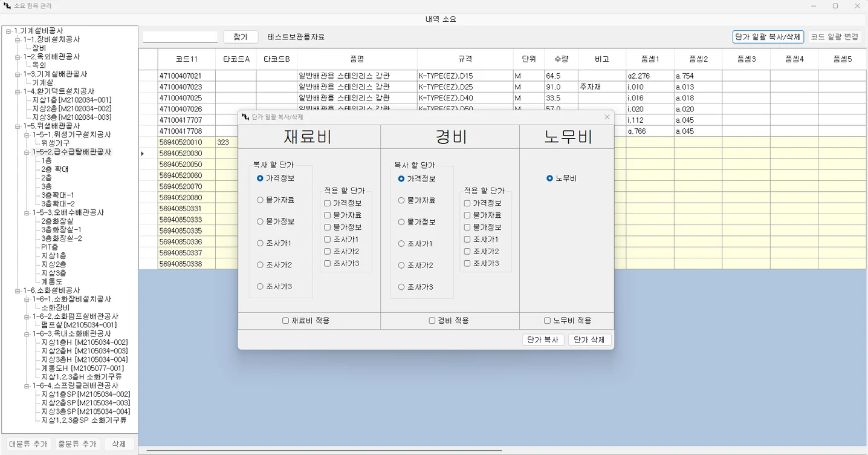Select the 2층 확대 tree item
The width and height of the screenshot is (868, 455).
click(x=54, y=169)
